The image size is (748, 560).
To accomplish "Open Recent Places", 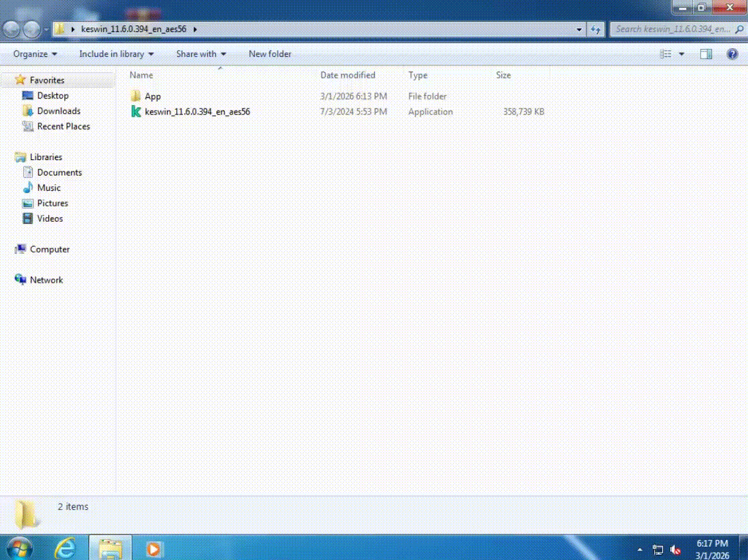I will click(x=64, y=126).
